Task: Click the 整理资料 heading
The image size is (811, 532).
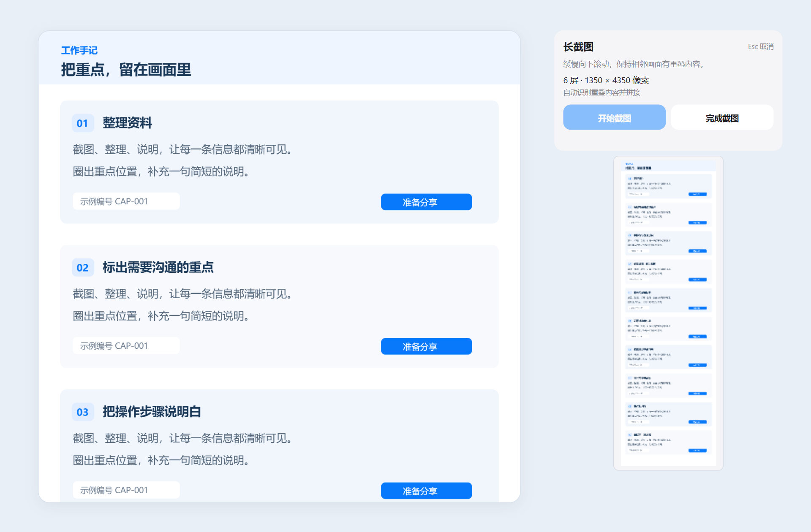Action: click(x=127, y=123)
